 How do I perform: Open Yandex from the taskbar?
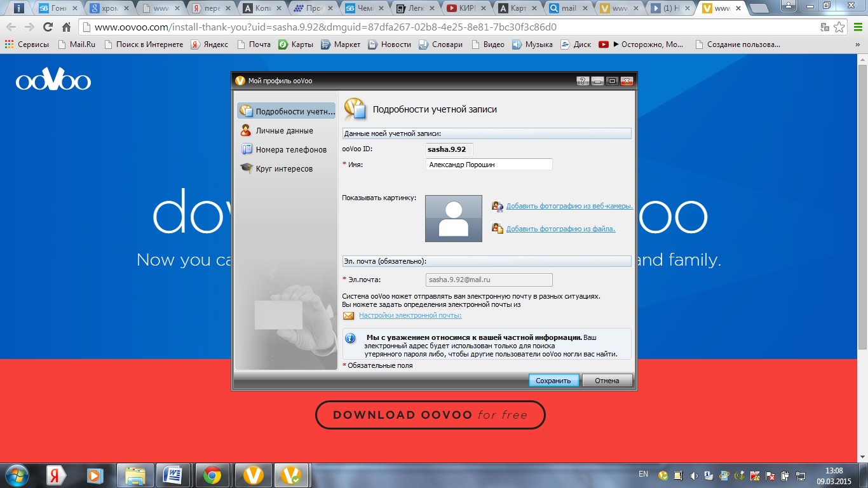(x=56, y=475)
